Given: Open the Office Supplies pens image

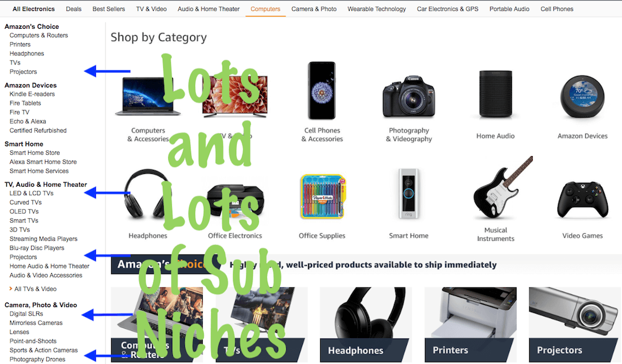Looking at the screenshot, I should [x=322, y=196].
